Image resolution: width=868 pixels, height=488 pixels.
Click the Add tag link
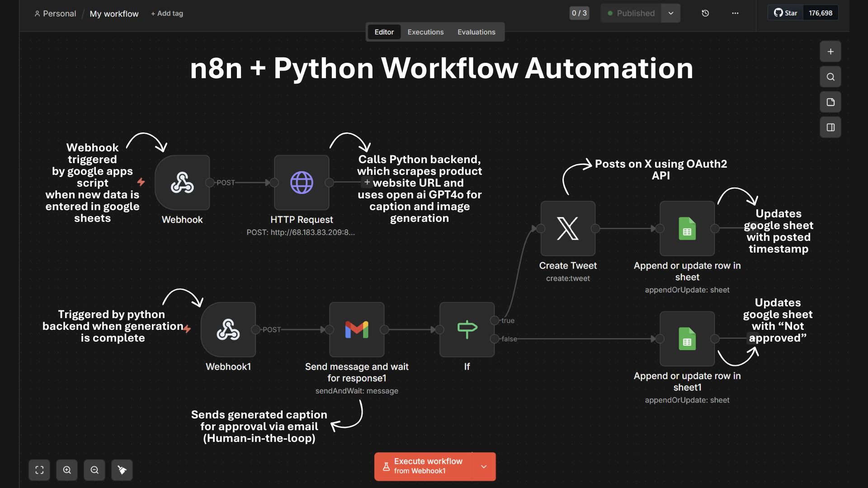[167, 14]
